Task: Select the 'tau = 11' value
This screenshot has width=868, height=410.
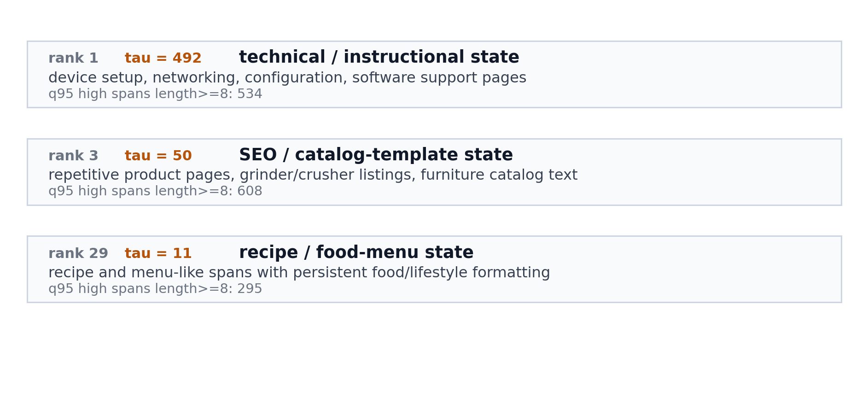Action: point(158,254)
